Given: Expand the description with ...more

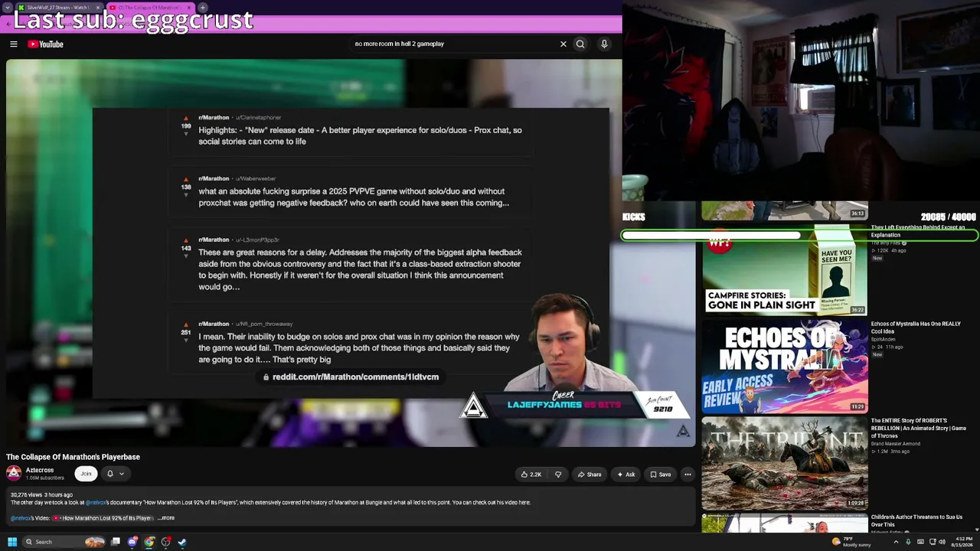Looking at the screenshot, I should pyautogui.click(x=166, y=518).
